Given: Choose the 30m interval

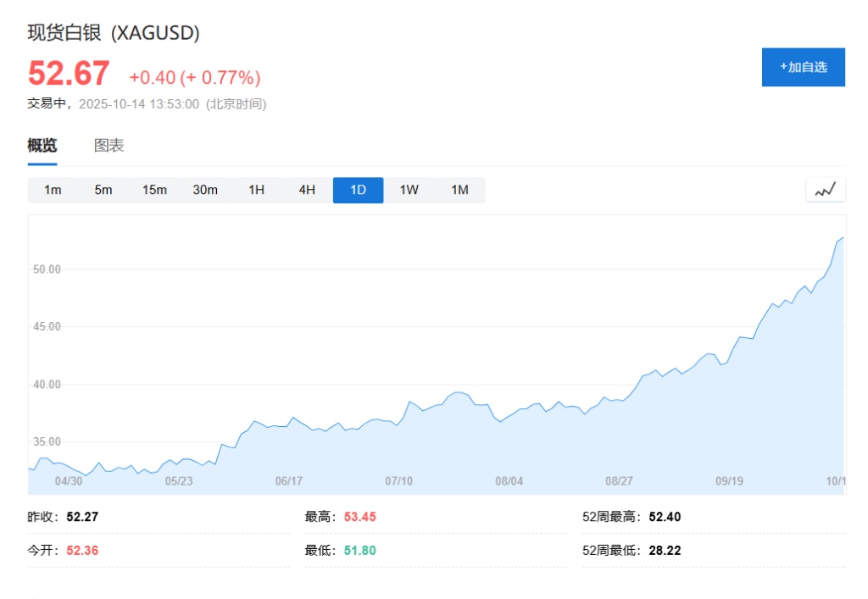Looking at the screenshot, I should click(205, 190).
